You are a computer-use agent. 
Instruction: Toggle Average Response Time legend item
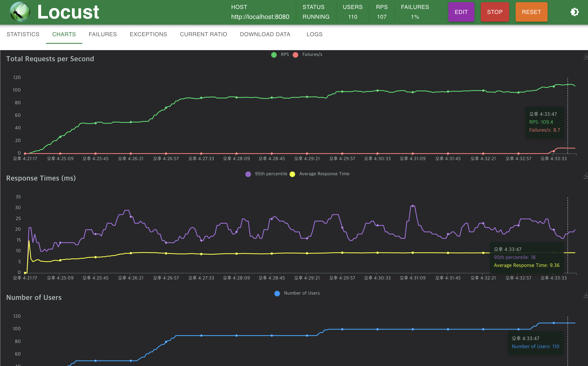(x=319, y=174)
